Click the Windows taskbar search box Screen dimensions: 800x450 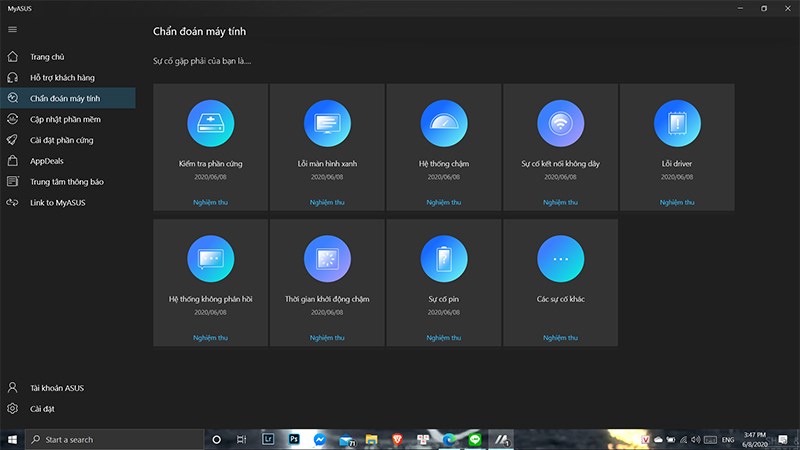pos(110,439)
